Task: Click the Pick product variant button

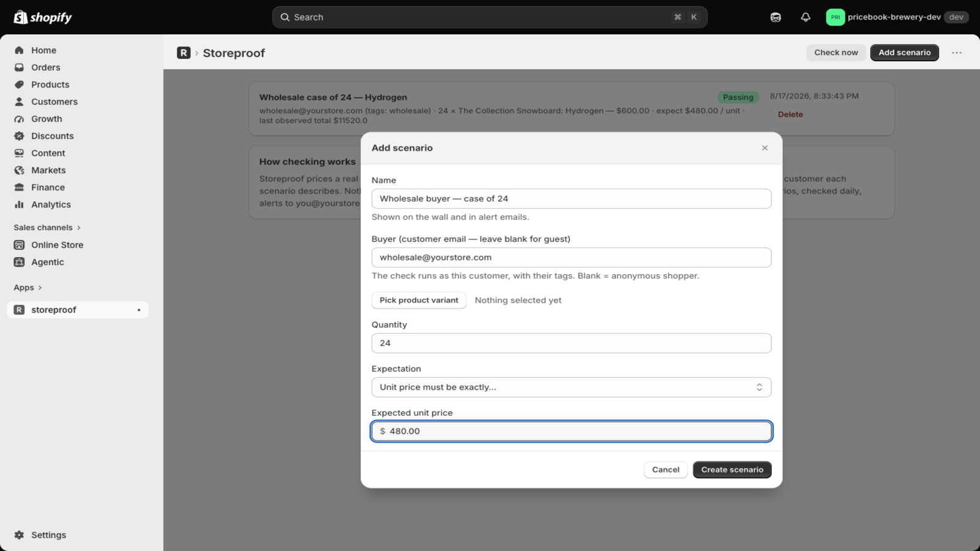Action: click(x=419, y=300)
